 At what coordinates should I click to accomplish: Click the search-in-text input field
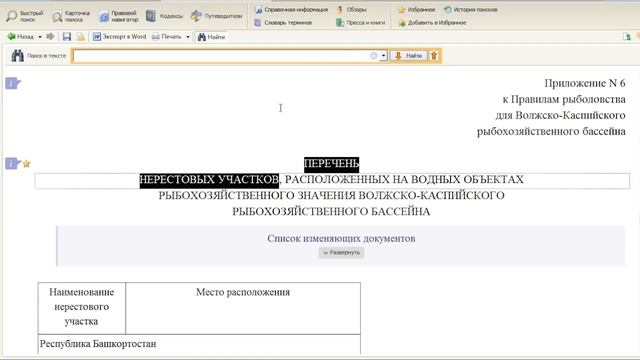click(222, 56)
